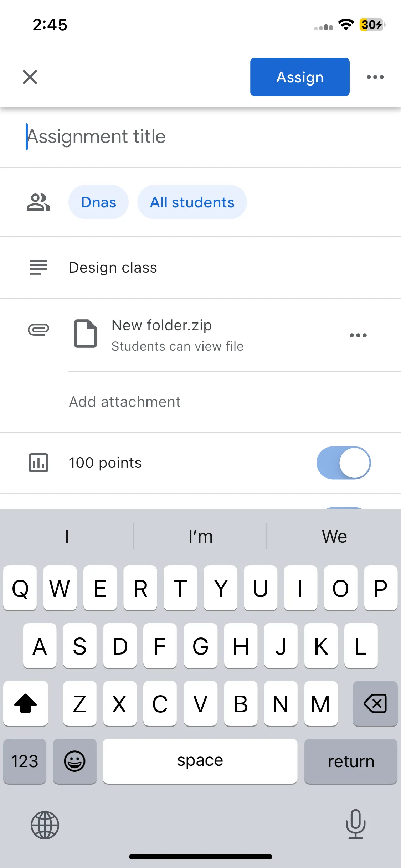This screenshot has height=868, width=401.
Task: Click the Assign button
Action: pos(300,77)
